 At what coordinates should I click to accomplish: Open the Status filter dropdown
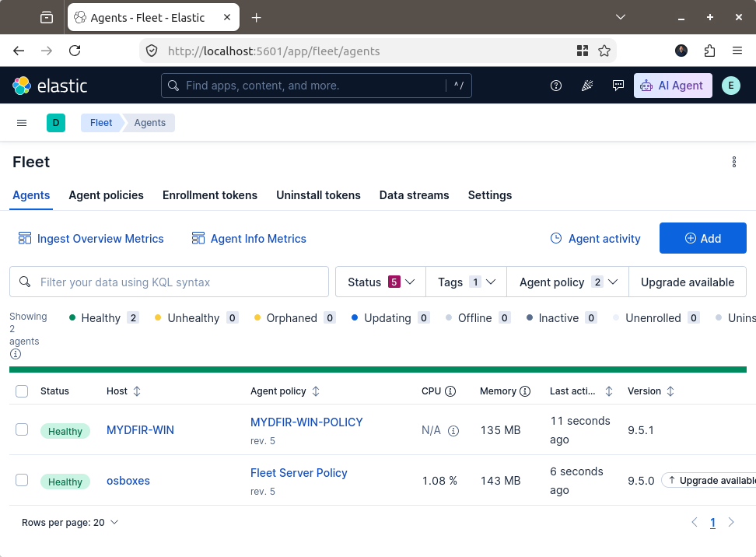click(381, 282)
